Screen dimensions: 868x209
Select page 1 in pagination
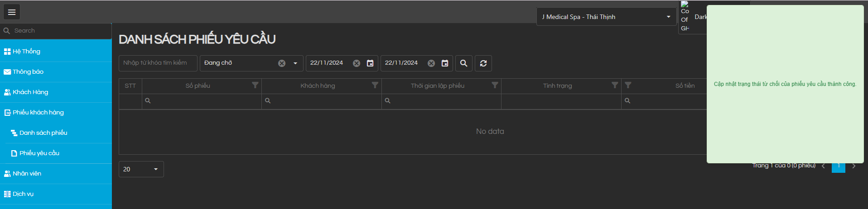839,167
